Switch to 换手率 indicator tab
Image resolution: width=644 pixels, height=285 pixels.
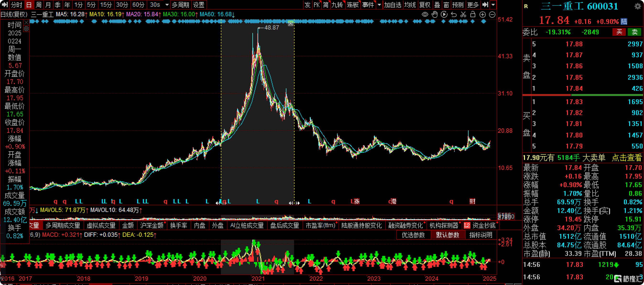point(179,225)
